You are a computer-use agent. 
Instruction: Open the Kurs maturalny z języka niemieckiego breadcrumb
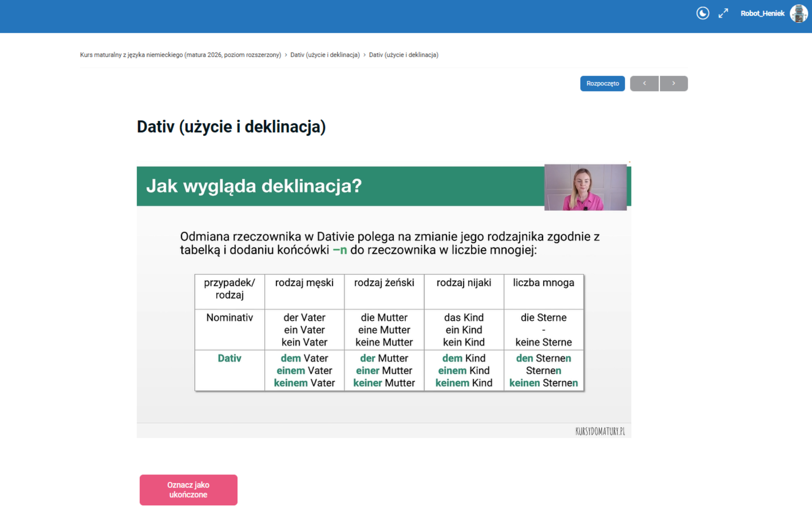pos(180,55)
